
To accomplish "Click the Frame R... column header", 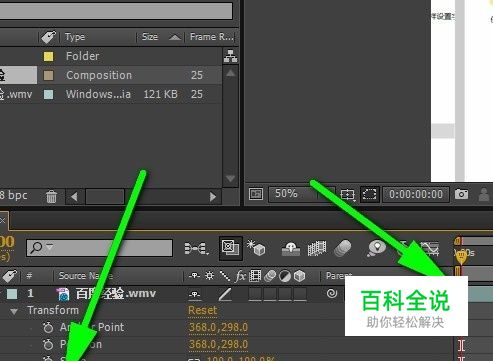I will (211, 37).
